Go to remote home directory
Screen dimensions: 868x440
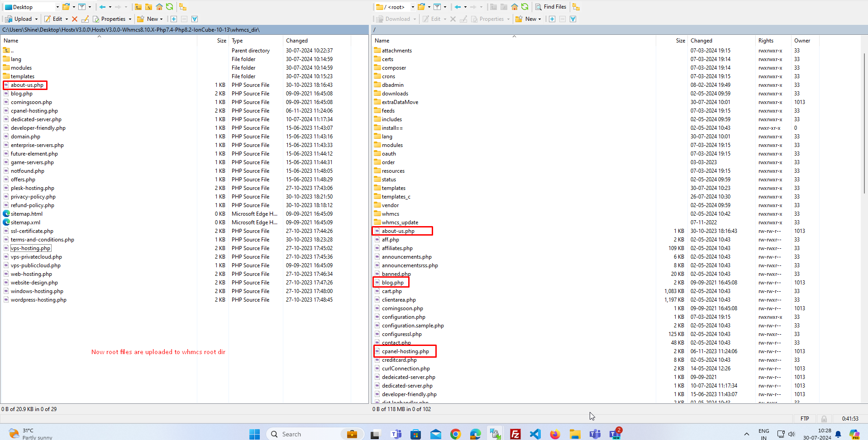515,7
